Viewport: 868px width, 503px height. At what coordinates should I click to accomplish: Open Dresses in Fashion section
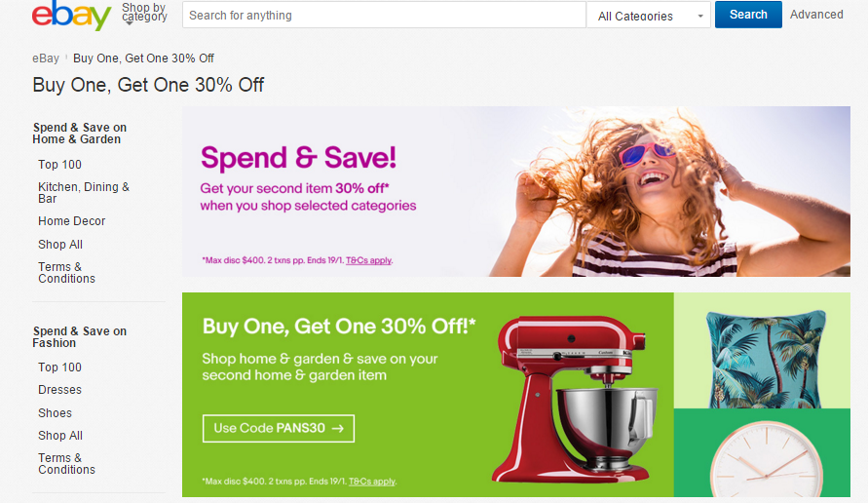(x=59, y=390)
